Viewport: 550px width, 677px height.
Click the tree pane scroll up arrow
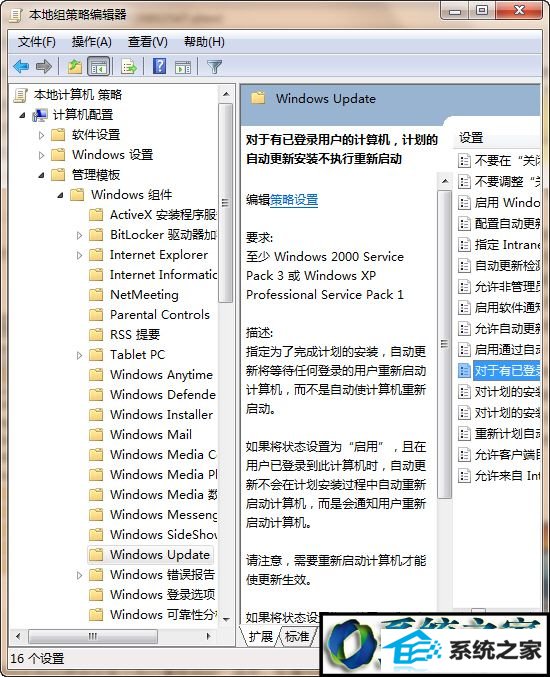226,94
